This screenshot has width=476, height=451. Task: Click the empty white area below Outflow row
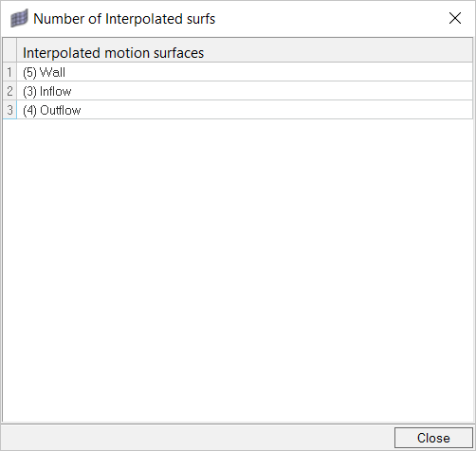(238, 270)
